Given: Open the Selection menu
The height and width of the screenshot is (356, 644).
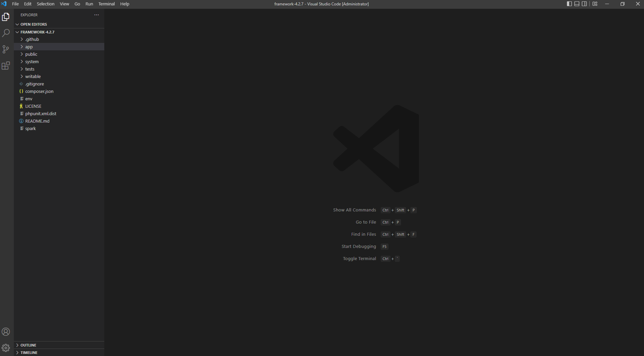Looking at the screenshot, I should click(x=46, y=4).
